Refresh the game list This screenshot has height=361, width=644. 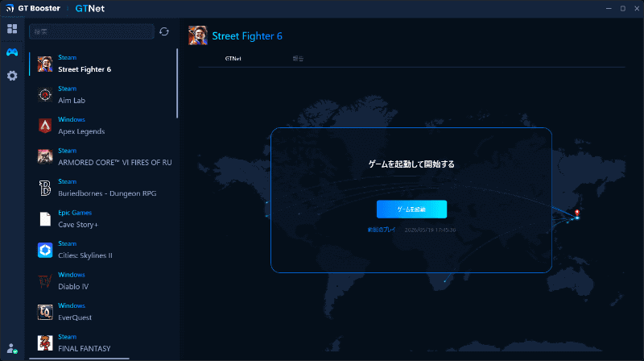coord(164,31)
